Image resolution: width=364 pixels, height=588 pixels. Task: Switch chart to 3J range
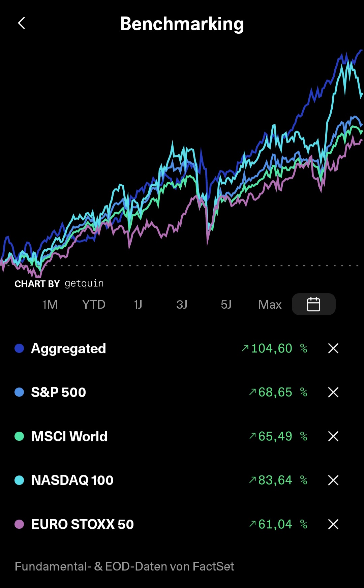pos(182,305)
